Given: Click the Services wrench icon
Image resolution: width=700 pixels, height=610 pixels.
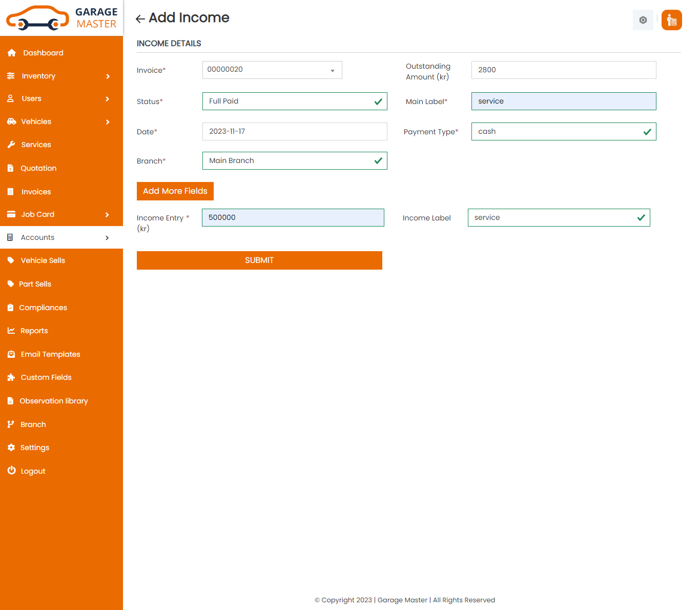Looking at the screenshot, I should click(x=11, y=145).
